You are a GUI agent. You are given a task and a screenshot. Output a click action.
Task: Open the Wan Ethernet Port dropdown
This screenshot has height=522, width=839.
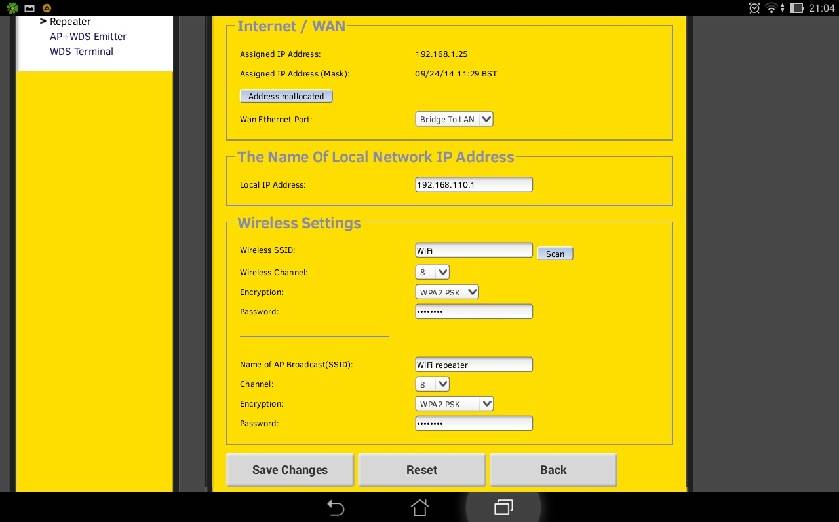point(454,119)
